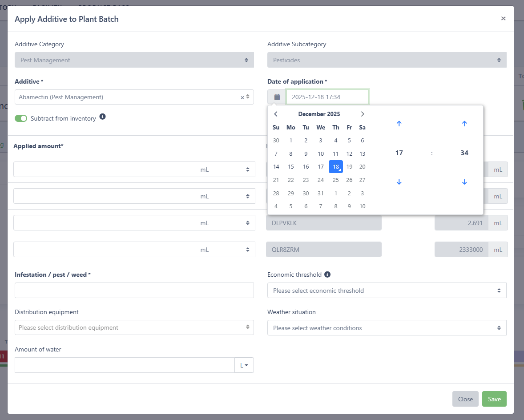Click the Close button
This screenshot has height=420, width=524.
[x=465, y=399]
